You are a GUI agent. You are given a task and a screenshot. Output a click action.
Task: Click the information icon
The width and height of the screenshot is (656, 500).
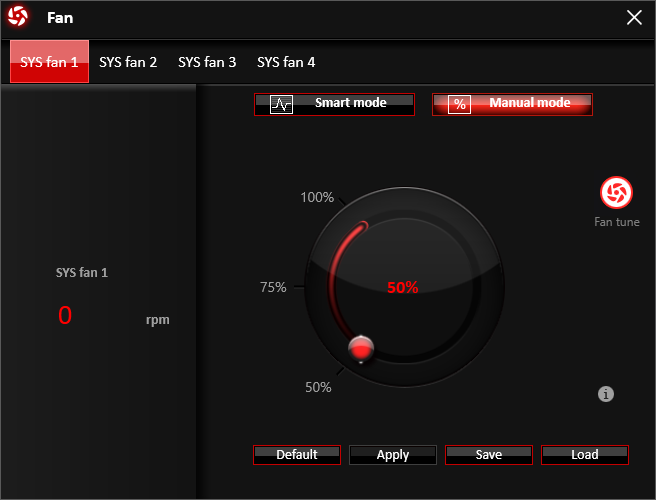[x=605, y=394]
